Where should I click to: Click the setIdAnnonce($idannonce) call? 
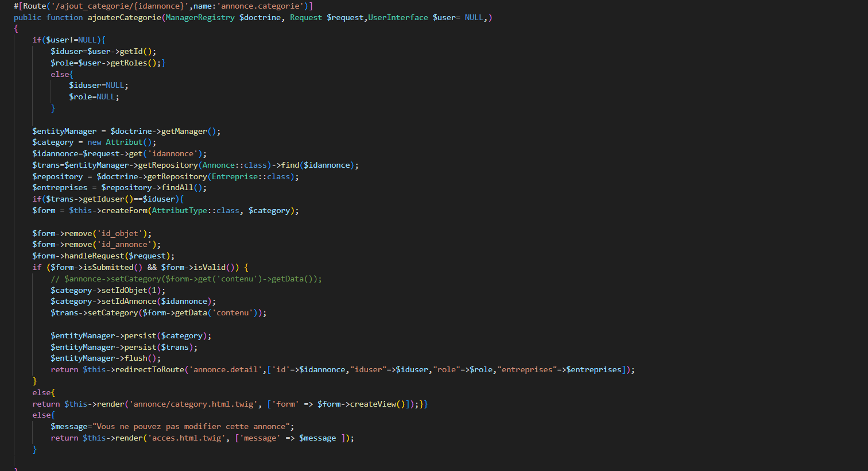156,301
